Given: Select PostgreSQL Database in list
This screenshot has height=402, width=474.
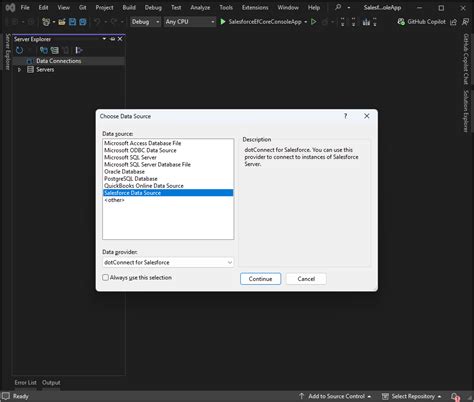Looking at the screenshot, I should point(168,179).
